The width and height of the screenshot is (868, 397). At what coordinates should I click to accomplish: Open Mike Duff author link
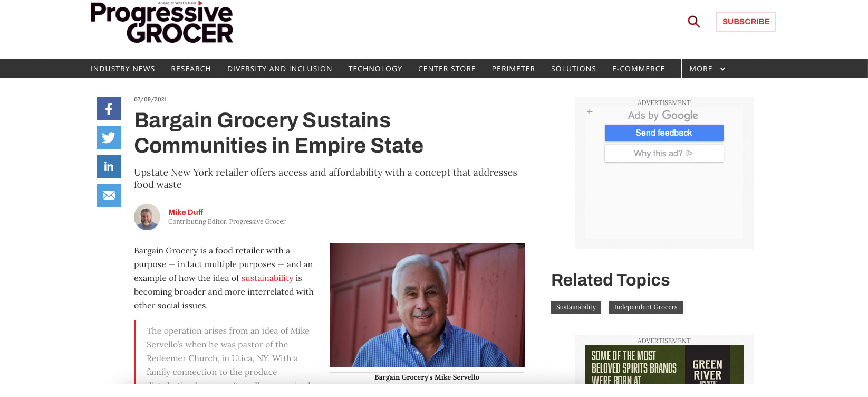pyautogui.click(x=186, y=212)
